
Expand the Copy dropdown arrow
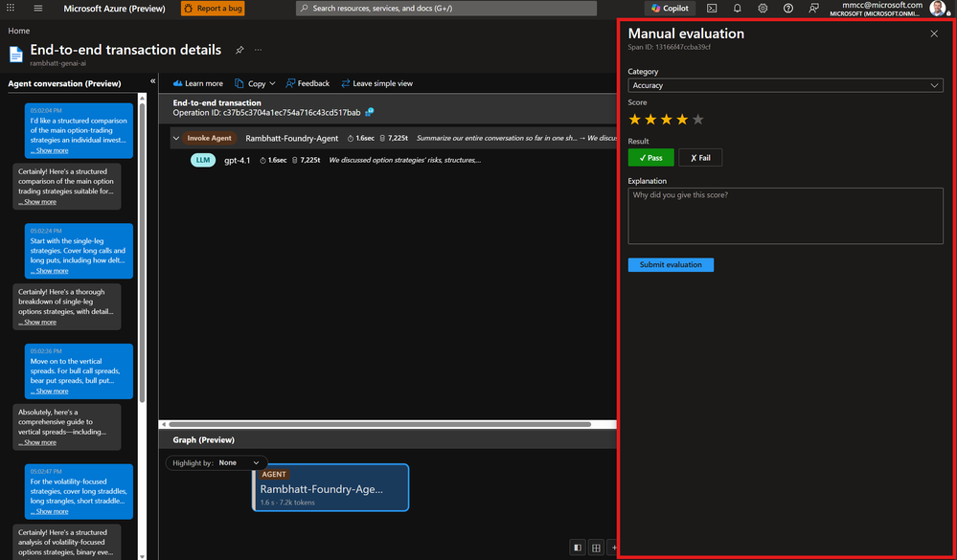[272, 83]
